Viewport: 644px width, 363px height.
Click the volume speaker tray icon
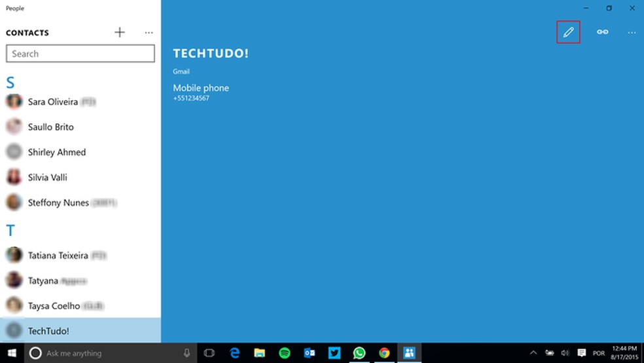pos(565,353)
